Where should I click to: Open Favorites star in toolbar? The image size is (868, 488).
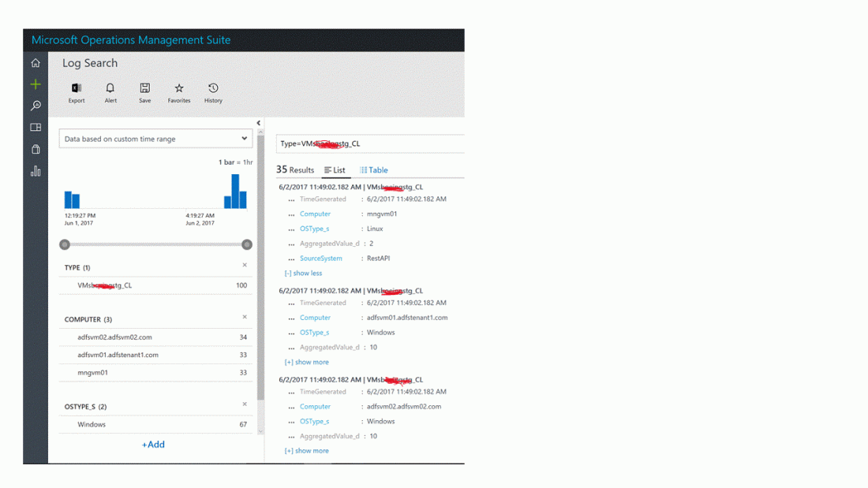click(x=179, y=92)
